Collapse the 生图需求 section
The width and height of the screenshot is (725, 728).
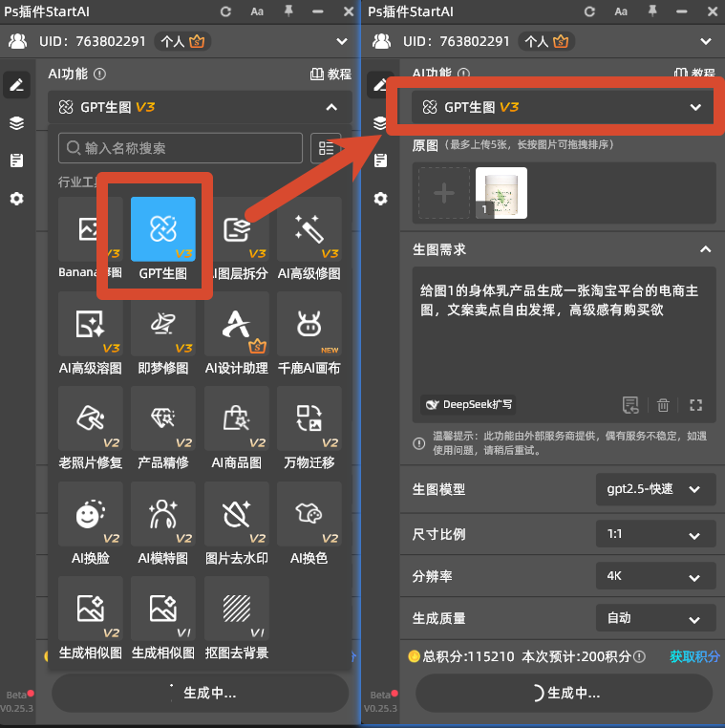(x=706, y=249)
